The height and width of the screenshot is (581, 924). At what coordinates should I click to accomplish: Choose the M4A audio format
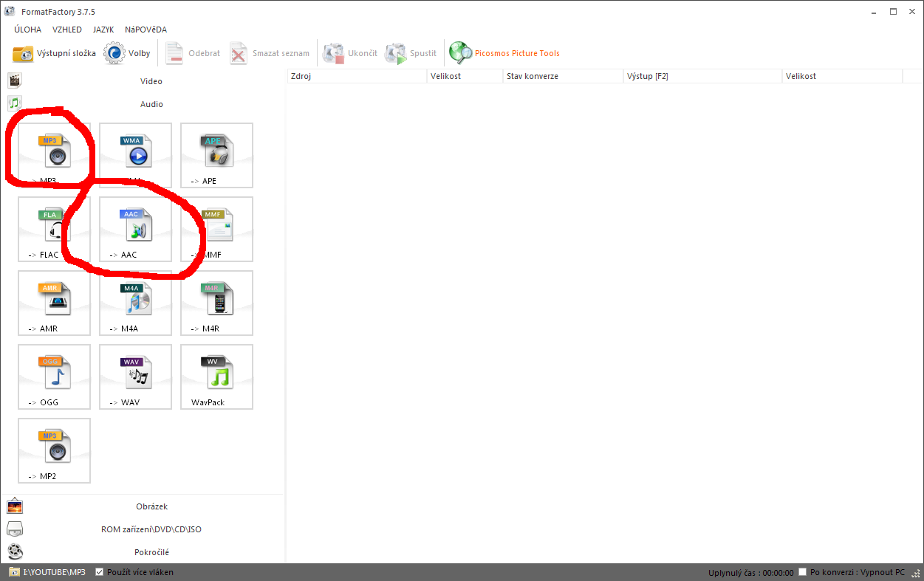point(136,303)
